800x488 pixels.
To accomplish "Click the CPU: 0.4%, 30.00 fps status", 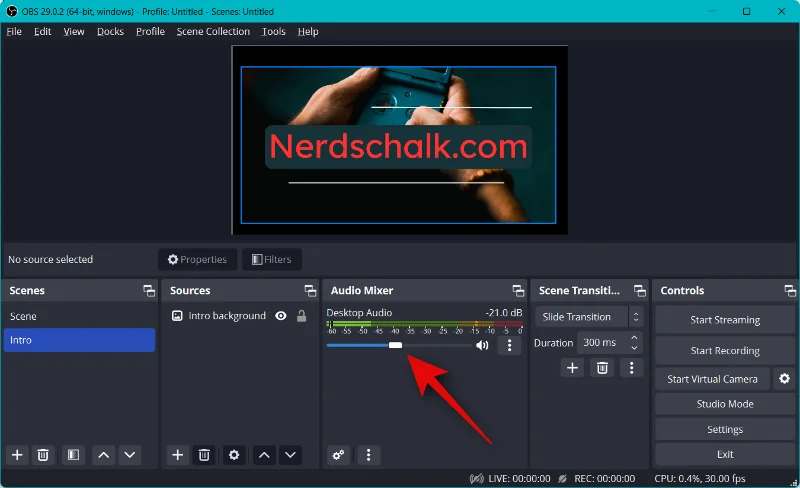I will tap(700, 479).
